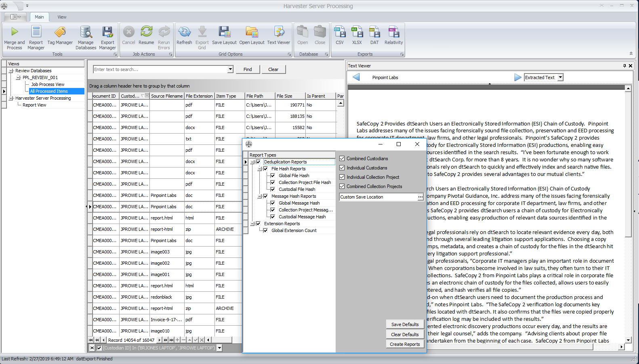
Task: Open Export Manager tool
Action: coord(107,38)
